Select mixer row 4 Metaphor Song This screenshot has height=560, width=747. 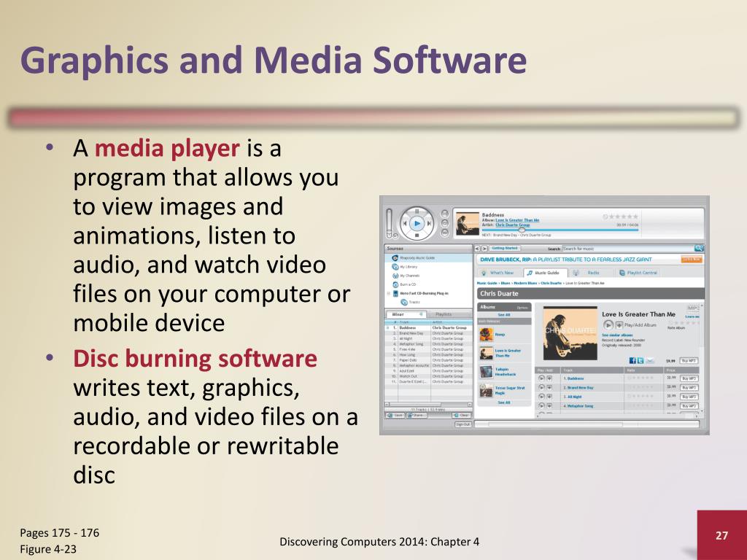(428, 344)
